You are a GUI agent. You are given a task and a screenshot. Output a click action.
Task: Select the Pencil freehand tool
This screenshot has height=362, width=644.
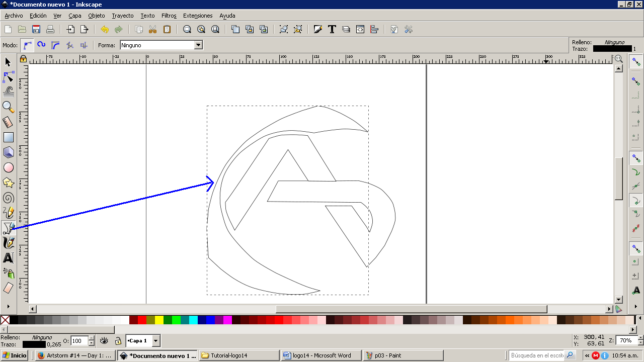tap(8, 213)
